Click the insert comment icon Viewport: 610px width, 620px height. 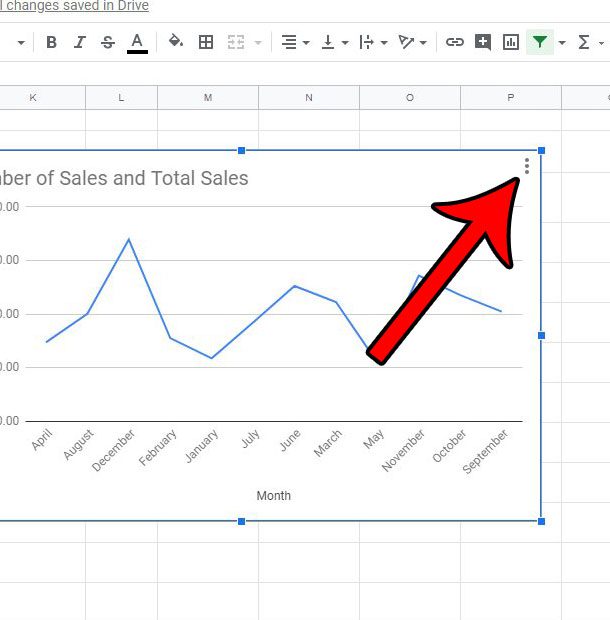(483, 42)
